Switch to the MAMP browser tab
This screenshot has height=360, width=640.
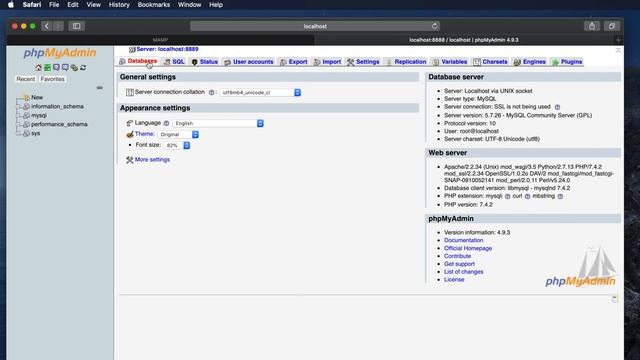pyautogui.click(x=160, y=40)
